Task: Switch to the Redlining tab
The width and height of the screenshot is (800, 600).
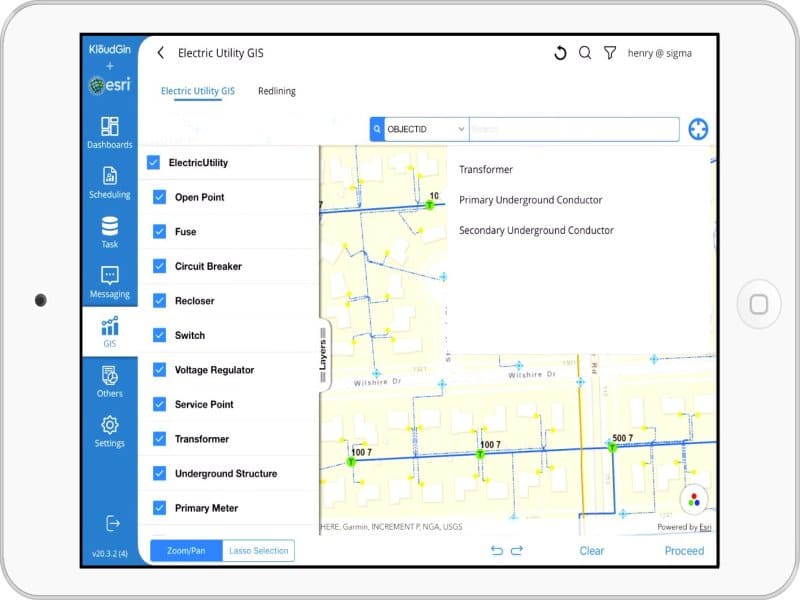Action: click(277, 91)
